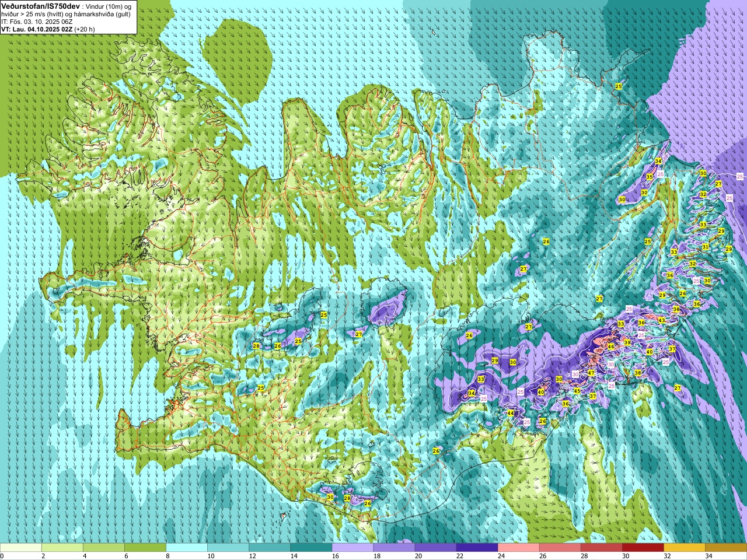Click the yellow gust label 31
The image size is (747, 560).
pos(706,247)
